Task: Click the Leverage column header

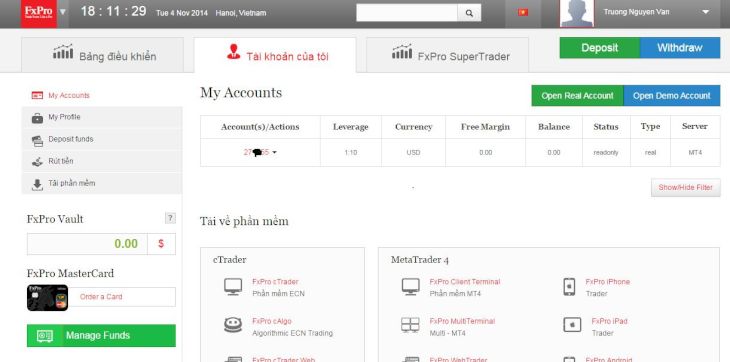Action: point(351,127)
